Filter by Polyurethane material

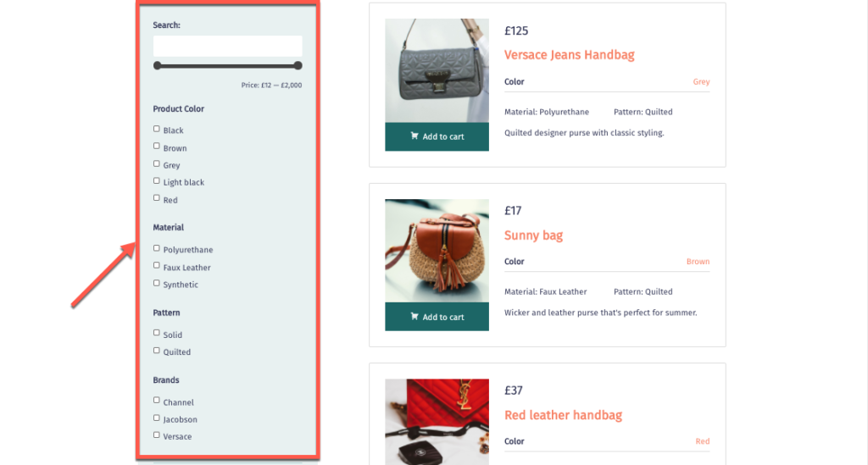coord(157,248)
